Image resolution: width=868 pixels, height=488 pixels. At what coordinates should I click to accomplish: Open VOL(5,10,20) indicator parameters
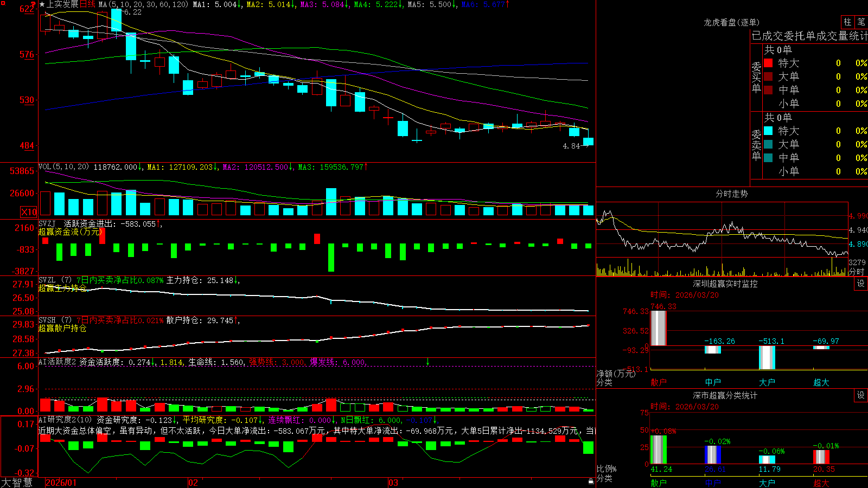(64, 167)
